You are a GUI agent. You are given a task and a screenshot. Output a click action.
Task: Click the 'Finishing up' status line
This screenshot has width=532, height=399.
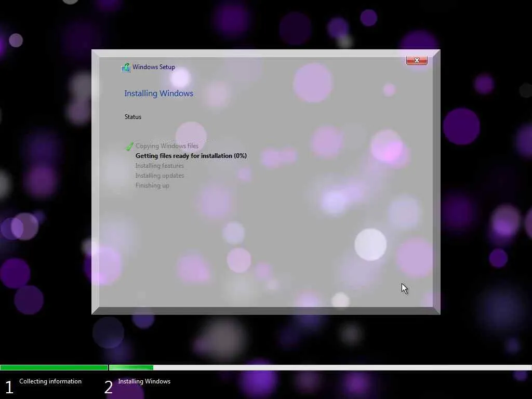152,185
